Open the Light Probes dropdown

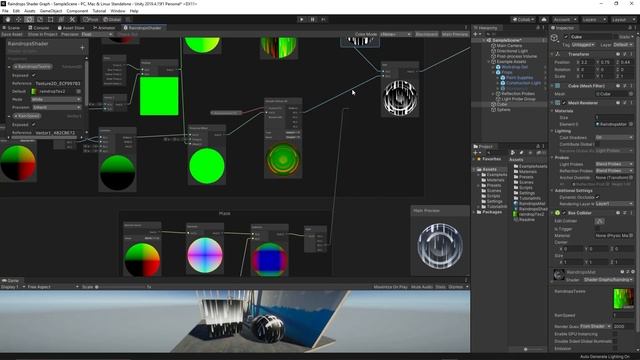coord(615,164)
